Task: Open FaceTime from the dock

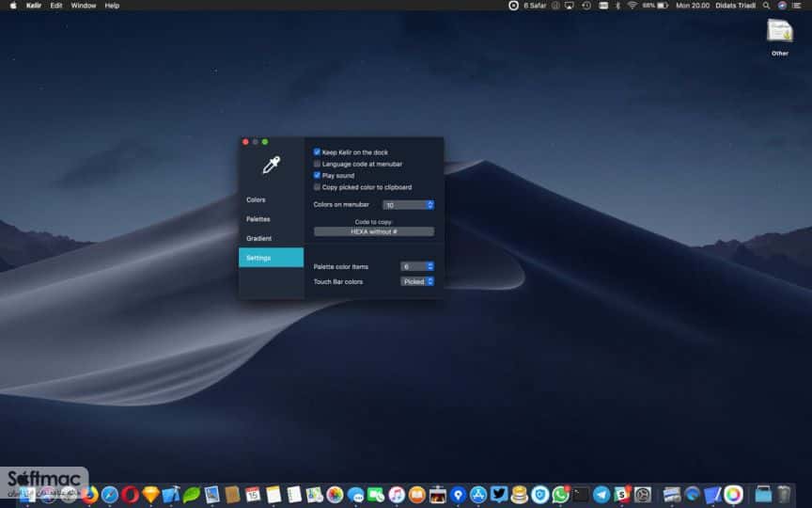Action: [x=376, y=495]
